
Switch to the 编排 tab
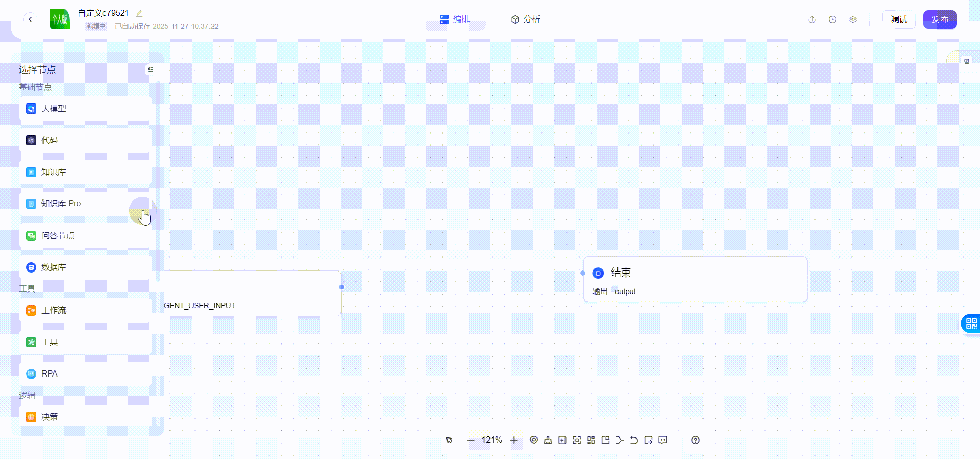tap(455, 19)
